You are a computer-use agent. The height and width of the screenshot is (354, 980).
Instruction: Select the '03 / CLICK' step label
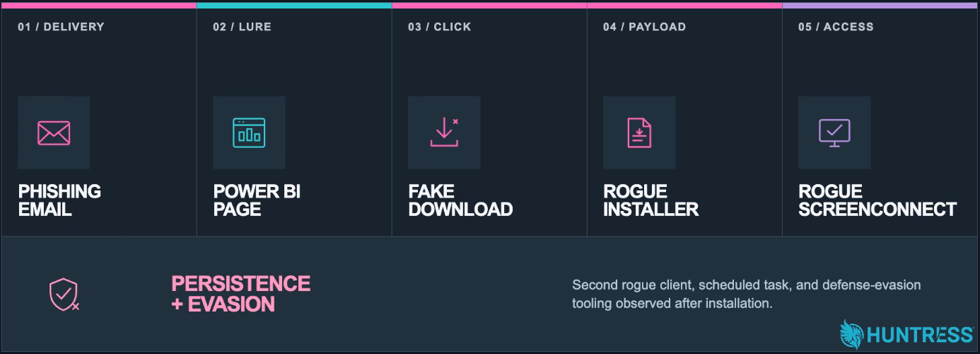tap(439, 27)
